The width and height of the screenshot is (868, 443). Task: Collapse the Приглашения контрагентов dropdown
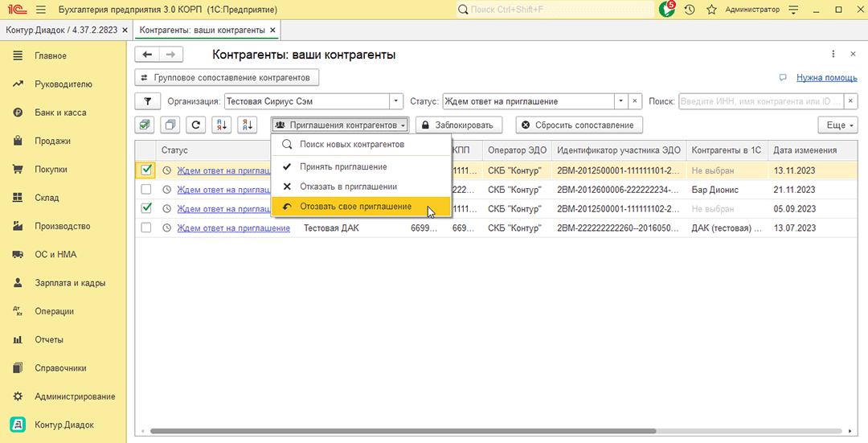point(340,125)
